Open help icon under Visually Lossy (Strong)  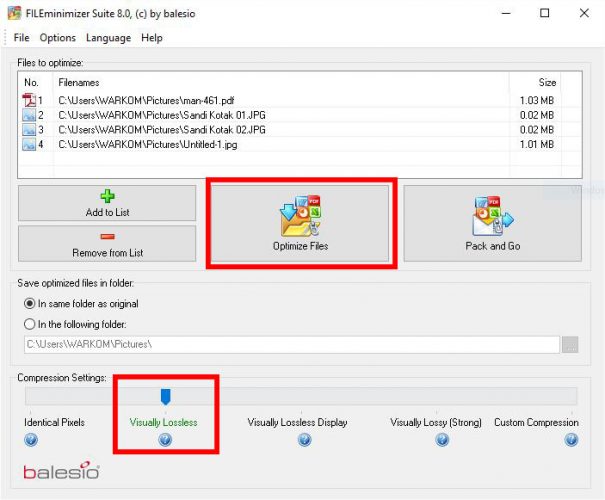[x=442, y=440]
